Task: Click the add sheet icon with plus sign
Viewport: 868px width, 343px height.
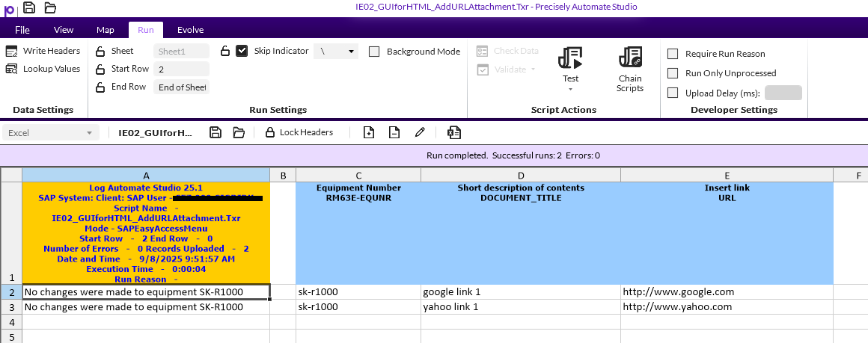Action: coord(368,132)
